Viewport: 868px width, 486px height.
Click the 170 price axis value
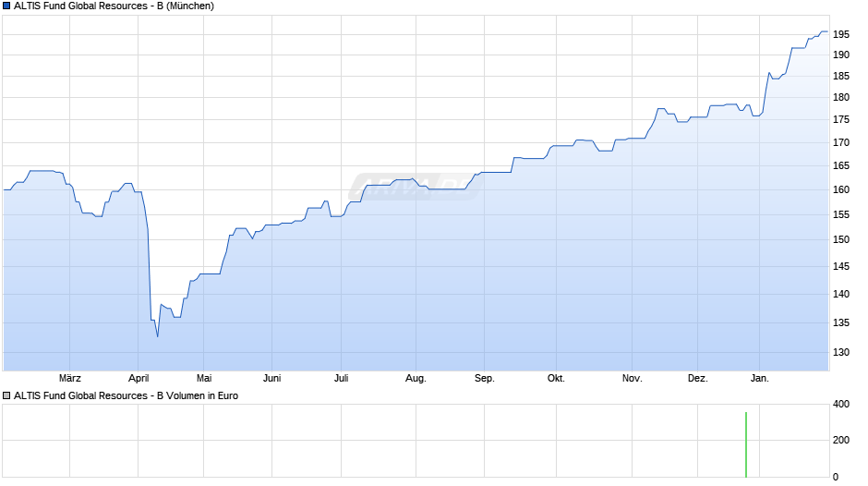(x=841, y=143)
